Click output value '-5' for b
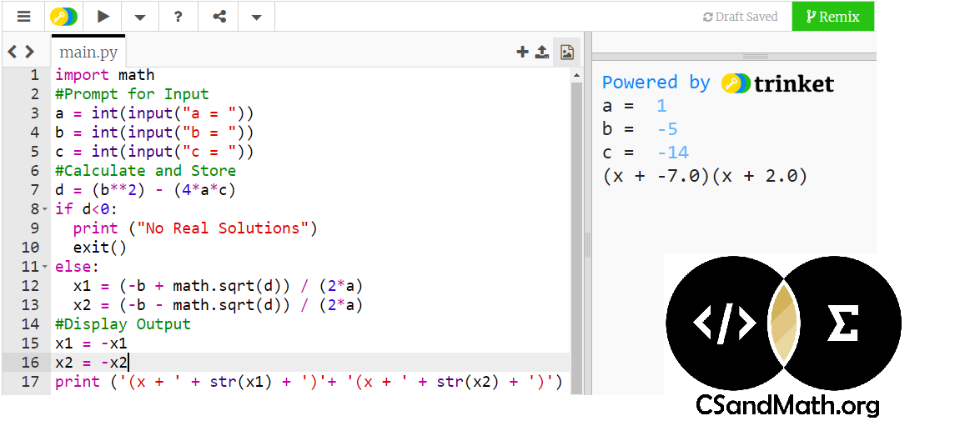The height and width of the screenshot is (431, 980). (x=667, y=129)
